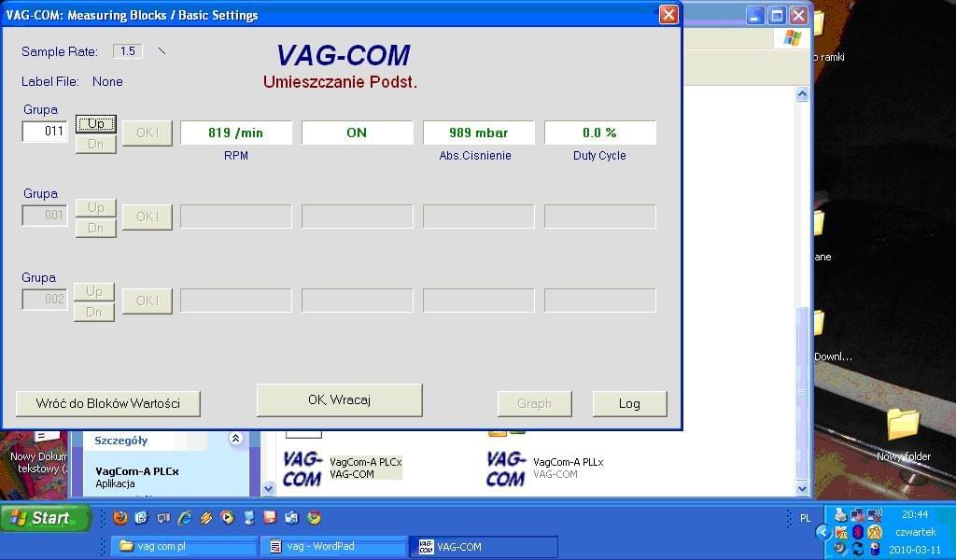Viewport: 956px width, 560px height.
Task: Click Explorer's file list scrollbar up arrow
Action: (802, 94)
